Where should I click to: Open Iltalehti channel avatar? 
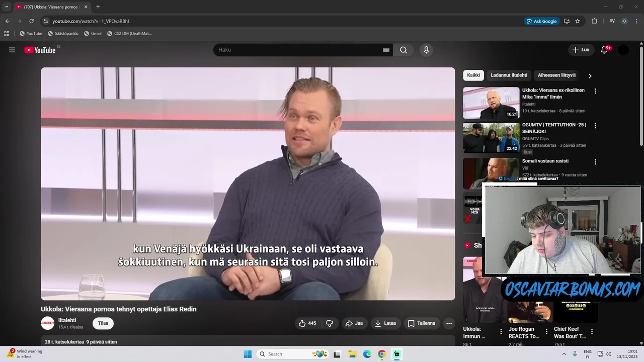(x=48, y=323)
